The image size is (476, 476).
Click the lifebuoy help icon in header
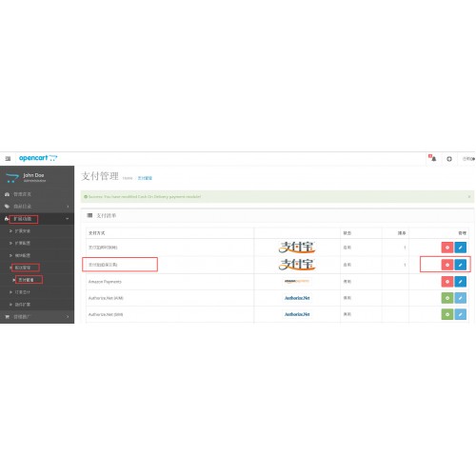click(449, 159)
